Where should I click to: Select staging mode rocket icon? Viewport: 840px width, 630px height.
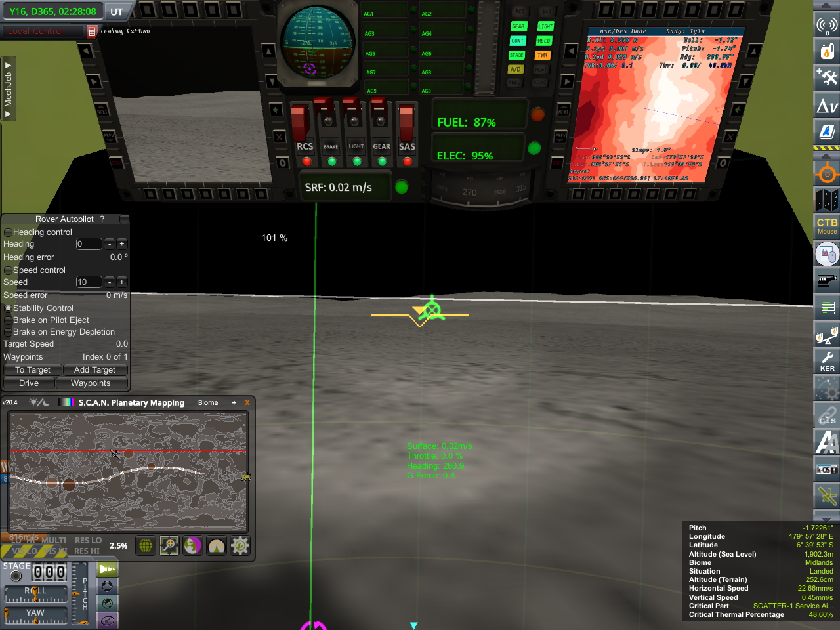pos(108,569)
